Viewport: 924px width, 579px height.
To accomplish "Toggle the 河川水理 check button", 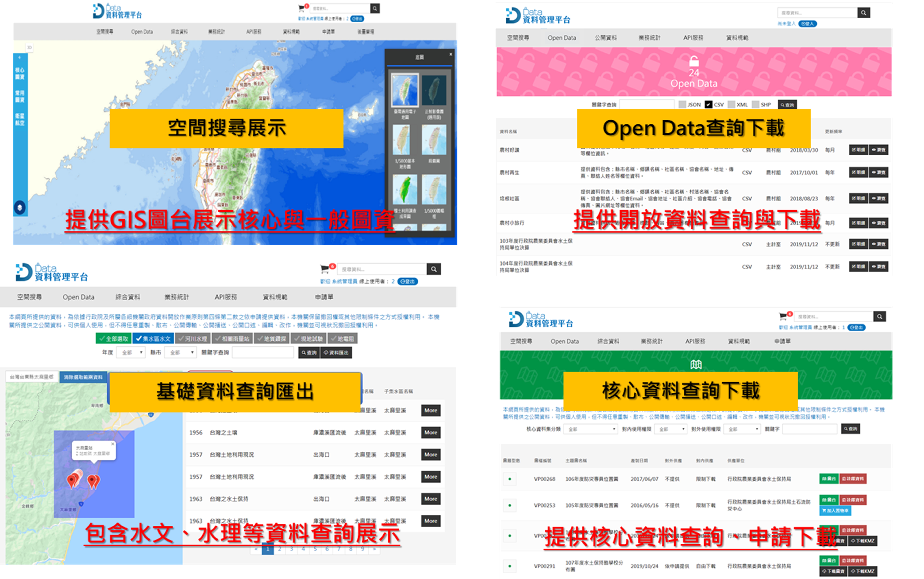I will [x=193, y=338].
